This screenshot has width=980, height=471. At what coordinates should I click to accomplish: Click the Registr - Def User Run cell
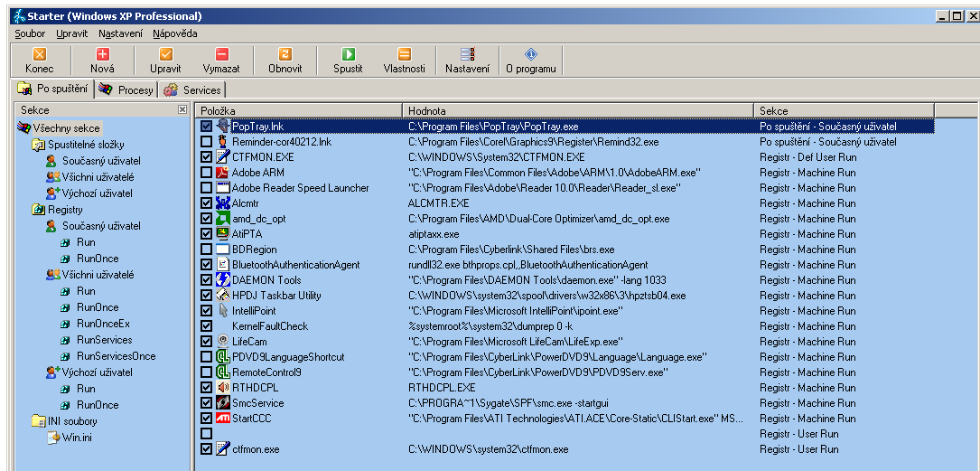(x=808, y=157)
